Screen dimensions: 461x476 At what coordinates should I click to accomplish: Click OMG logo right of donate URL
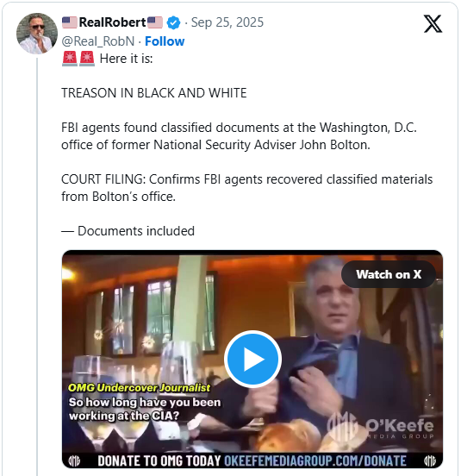(429, 460)
